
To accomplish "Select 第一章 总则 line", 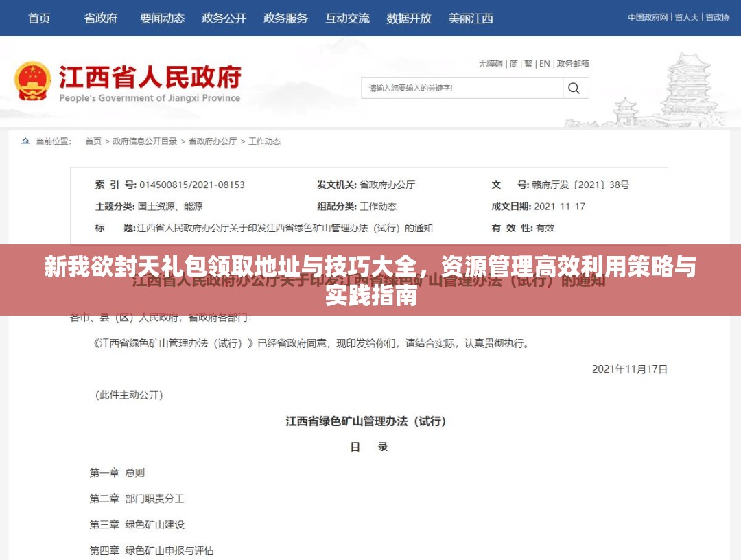I will (117, 473).
